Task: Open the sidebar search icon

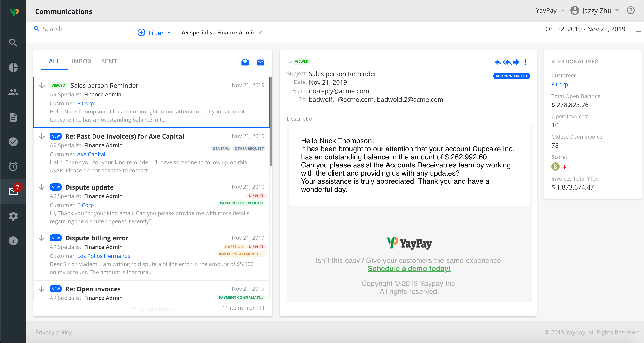Action: [x=13, y=43]
